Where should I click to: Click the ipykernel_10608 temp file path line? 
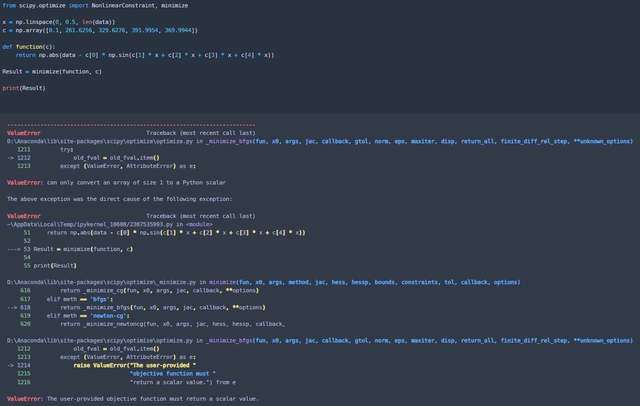tap(110, 224)
